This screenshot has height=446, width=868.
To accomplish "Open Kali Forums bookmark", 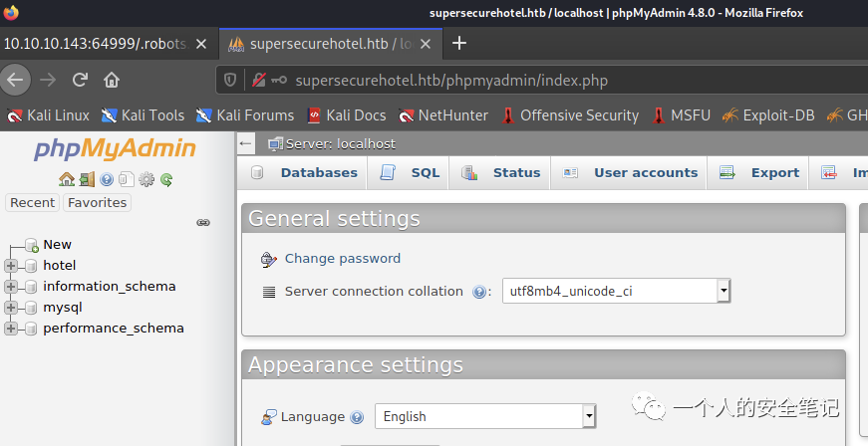I will (245, 115).
